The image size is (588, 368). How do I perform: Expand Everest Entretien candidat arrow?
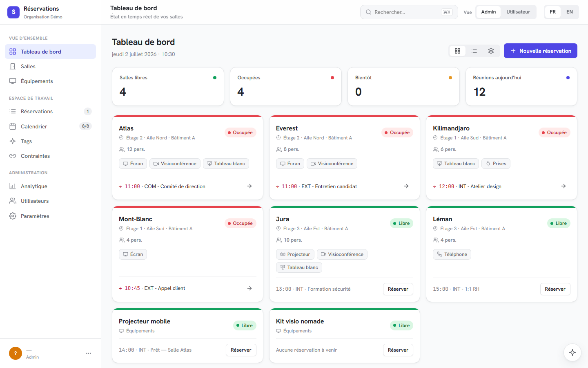pyautogui.click(x=406, y=186)
